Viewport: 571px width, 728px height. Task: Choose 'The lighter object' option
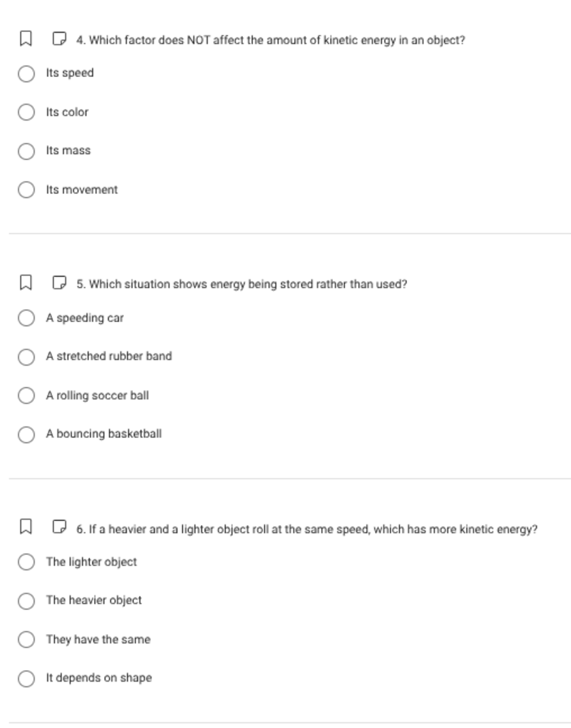click(27, 562)
